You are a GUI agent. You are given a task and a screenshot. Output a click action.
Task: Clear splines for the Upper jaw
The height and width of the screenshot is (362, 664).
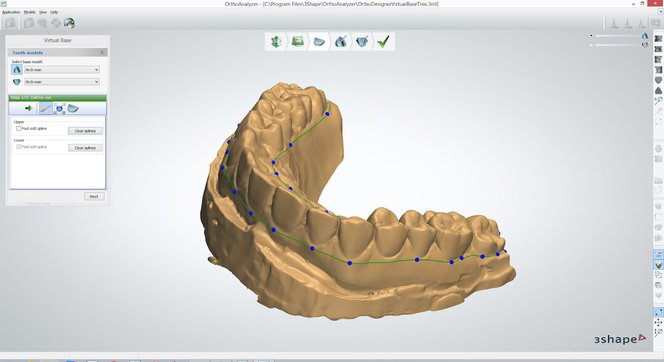click(85, 131)
